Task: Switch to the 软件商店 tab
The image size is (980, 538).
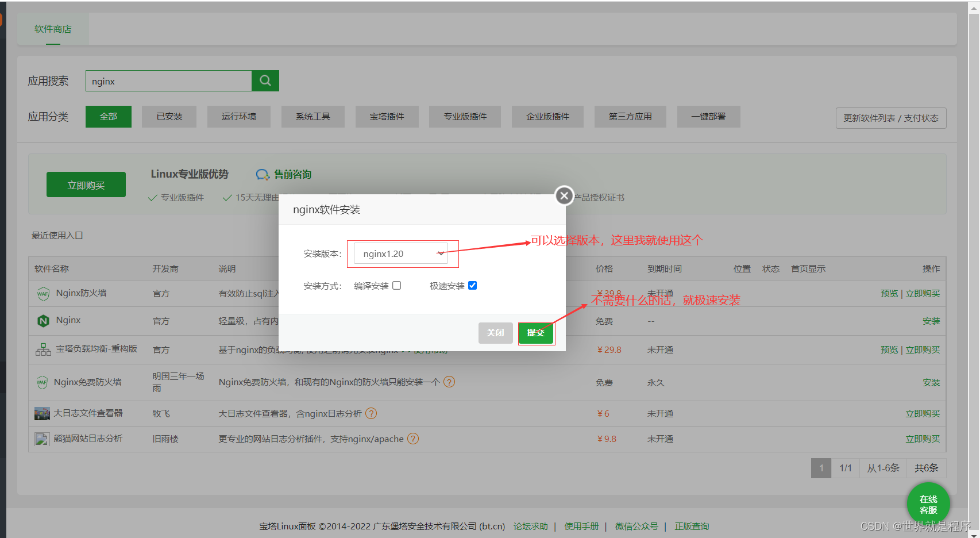Action: [x=53, y=29]
